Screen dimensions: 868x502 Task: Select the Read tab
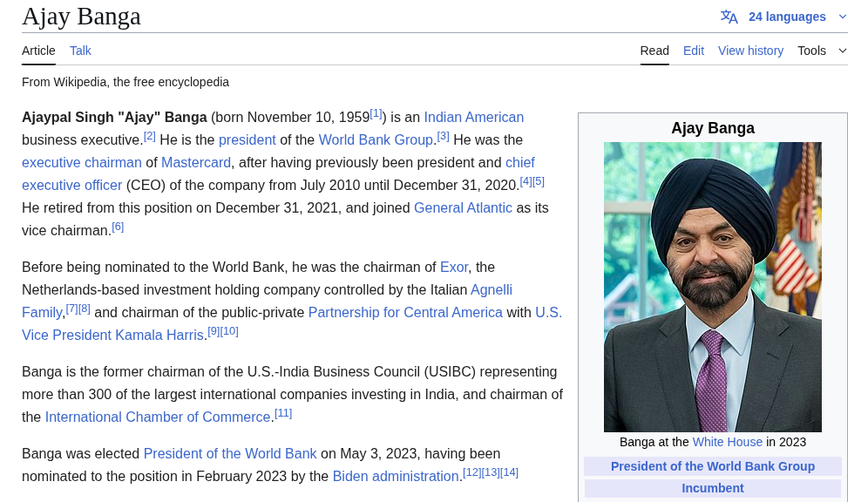tap(654, 51)
